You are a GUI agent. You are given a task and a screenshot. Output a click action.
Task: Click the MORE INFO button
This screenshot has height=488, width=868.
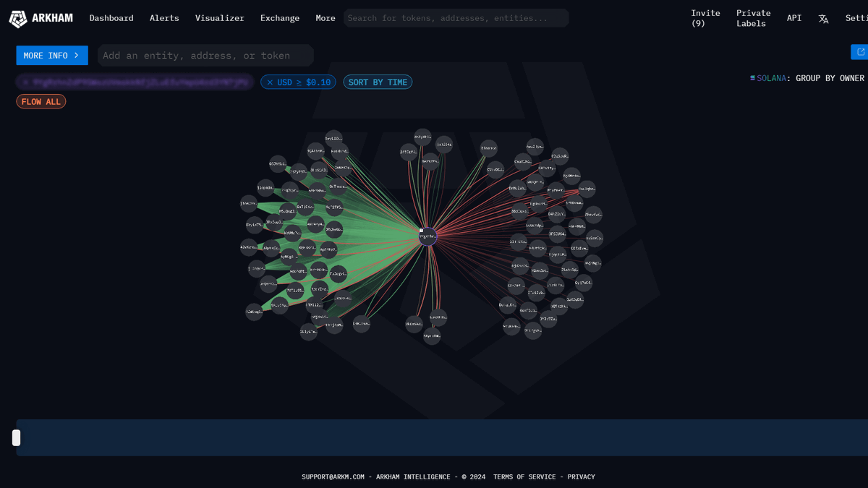[52, 56]
